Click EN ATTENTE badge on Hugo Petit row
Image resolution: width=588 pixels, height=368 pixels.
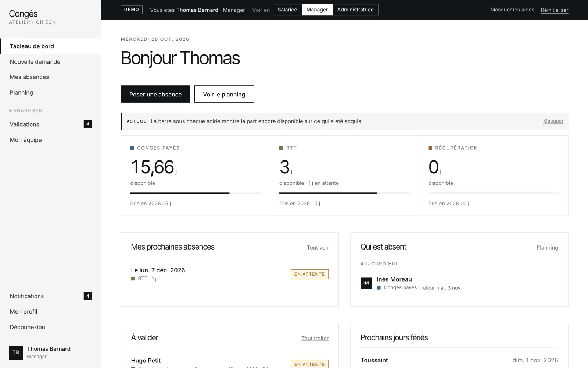pos(310,364)
